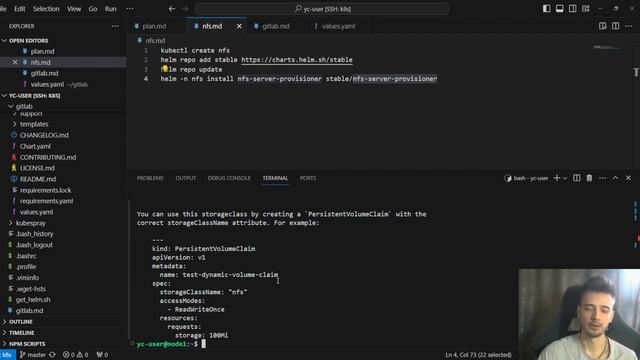Open Explorer views and more actions menu
This screenshot has width=640, height=360.
115,26
